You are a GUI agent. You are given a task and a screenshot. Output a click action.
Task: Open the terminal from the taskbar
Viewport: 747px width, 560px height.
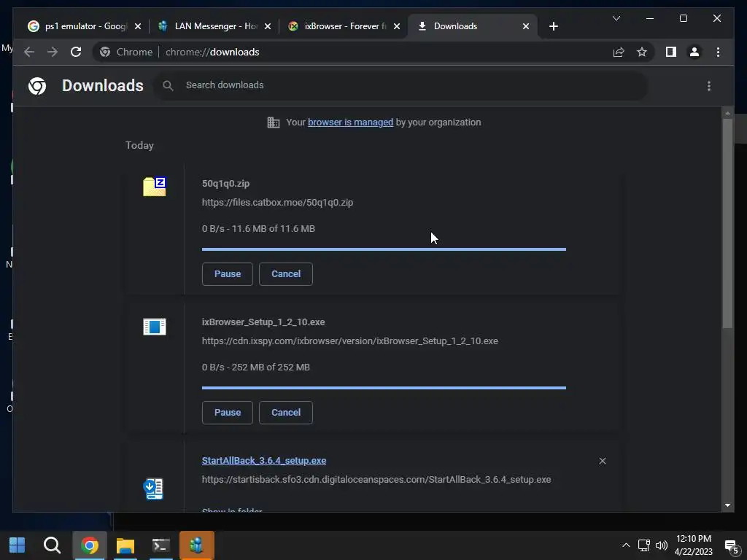click(x=161, y=545)
